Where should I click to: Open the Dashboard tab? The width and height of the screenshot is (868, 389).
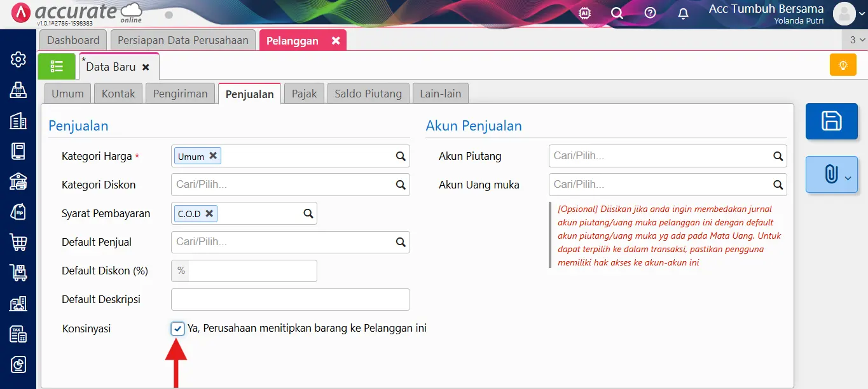[x=72, y=39]
